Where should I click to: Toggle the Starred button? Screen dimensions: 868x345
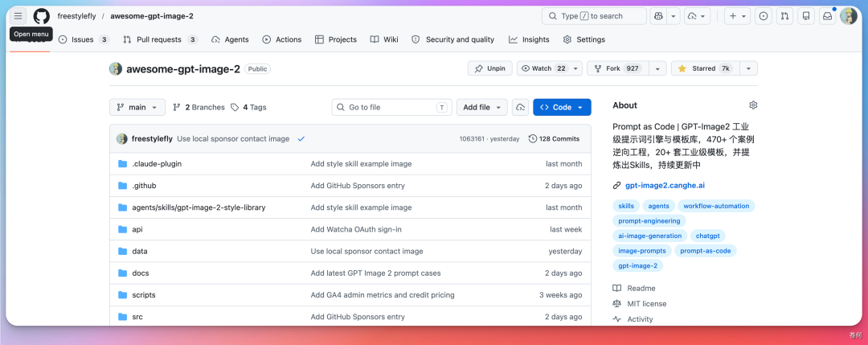[706, 68]
